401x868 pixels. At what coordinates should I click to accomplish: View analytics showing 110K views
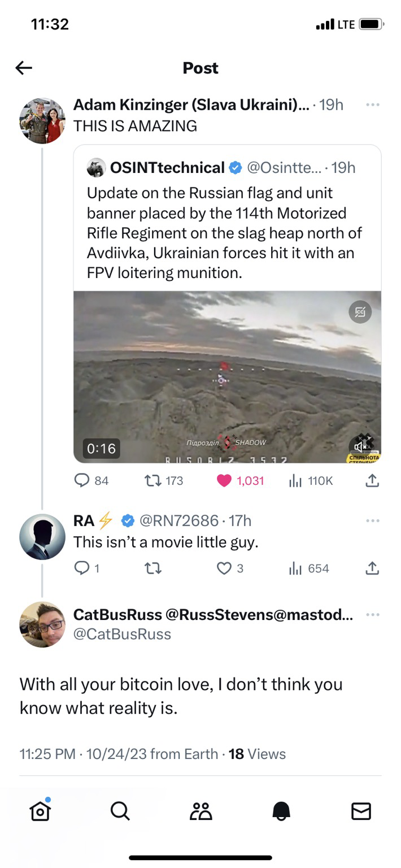pyautogui.click(x=311, y=481)
